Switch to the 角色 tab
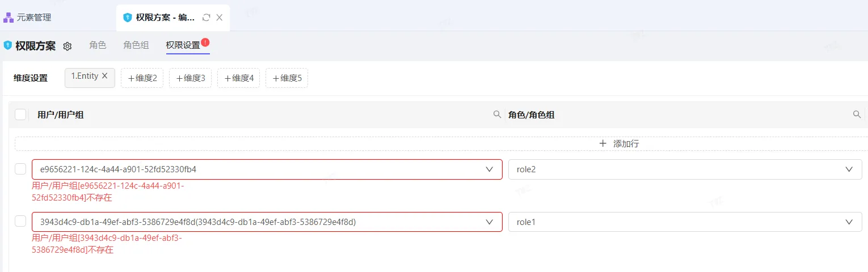This screenshot has width=868, height=272. pos(98,45)
